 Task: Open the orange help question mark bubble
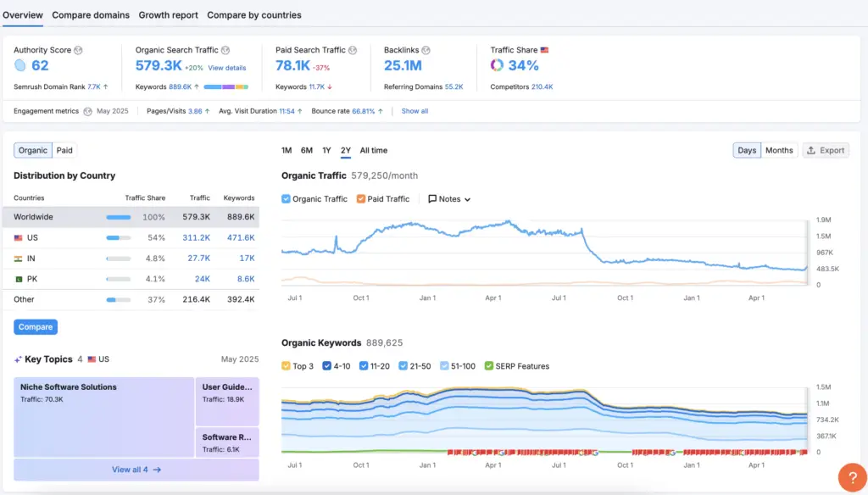pos(853,477)
